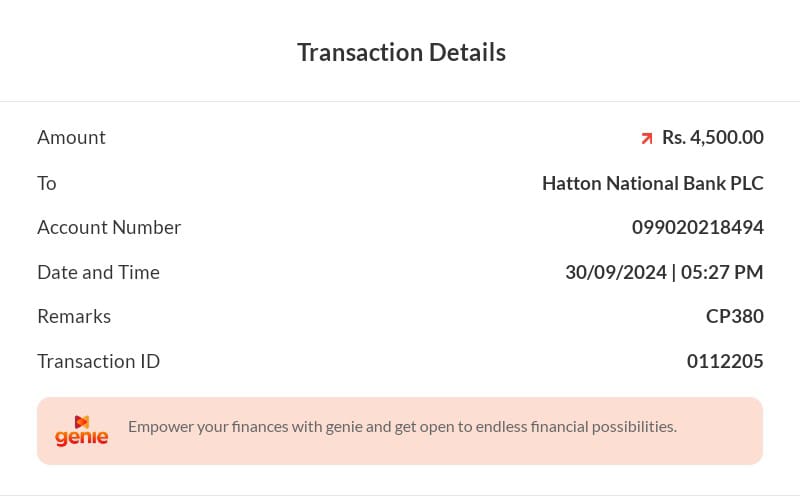The height and width of the screenshot is (496, 800).
Task: Click the Date and Time label
Action: click(98, 272)
